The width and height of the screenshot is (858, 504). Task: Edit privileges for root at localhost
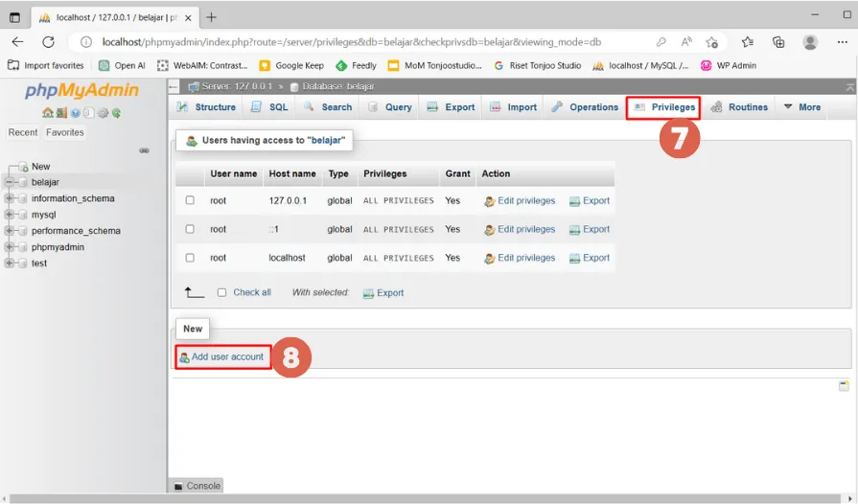[520, 258]
